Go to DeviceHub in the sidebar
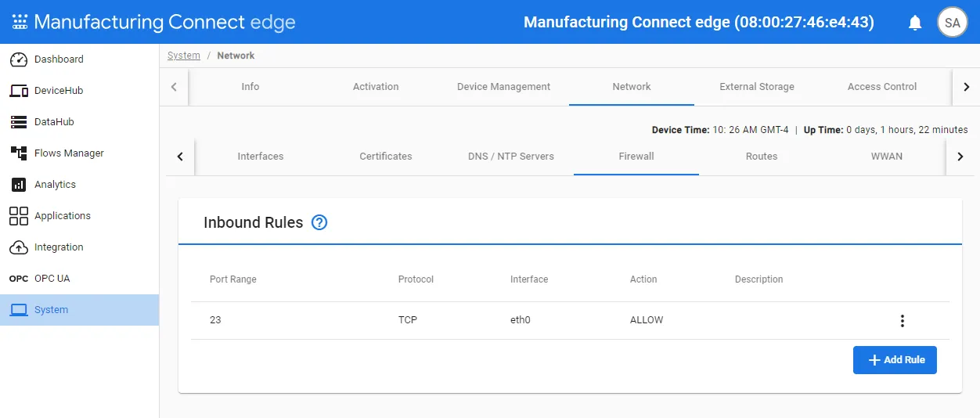The height and width of the screenshot is (418, 980). (79, 91)
